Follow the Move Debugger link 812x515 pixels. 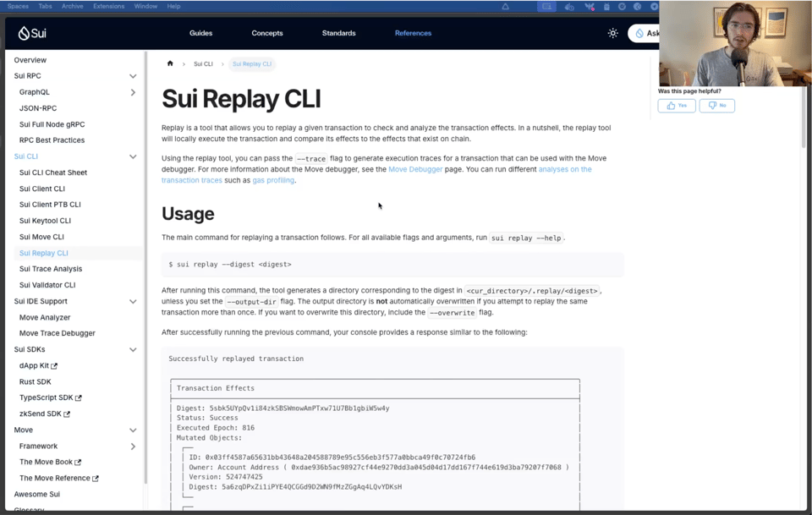(414, 169)
